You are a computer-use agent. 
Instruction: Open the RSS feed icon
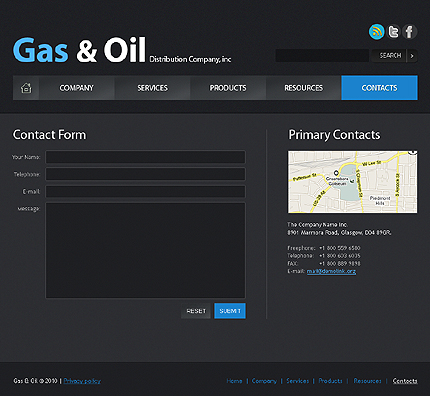(376, 32)
